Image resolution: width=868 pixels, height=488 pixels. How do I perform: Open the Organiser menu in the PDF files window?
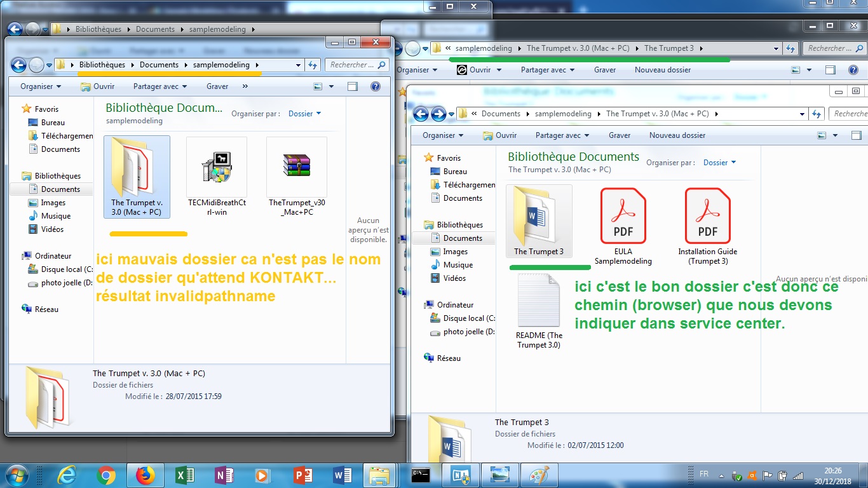[x=443, y=135]
